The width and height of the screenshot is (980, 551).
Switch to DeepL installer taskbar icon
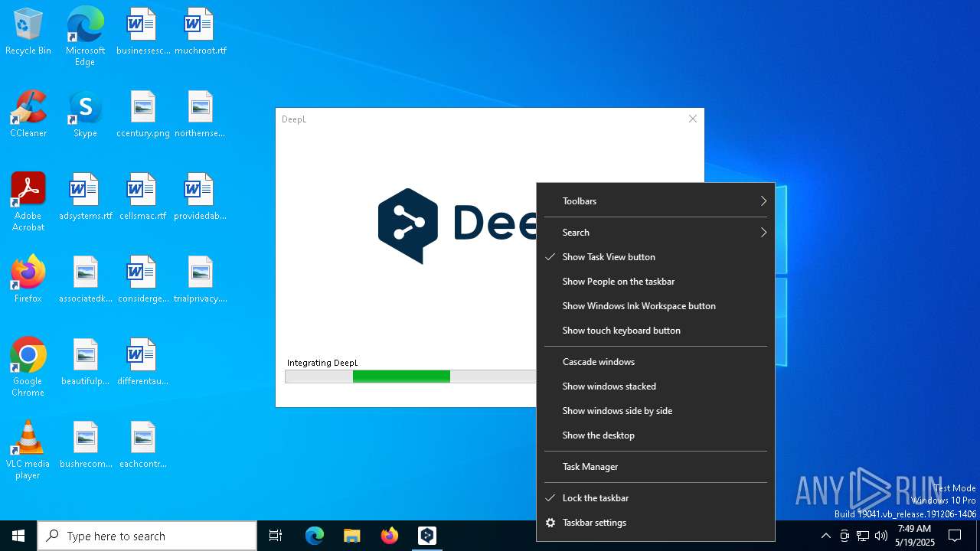coord(427,536)
